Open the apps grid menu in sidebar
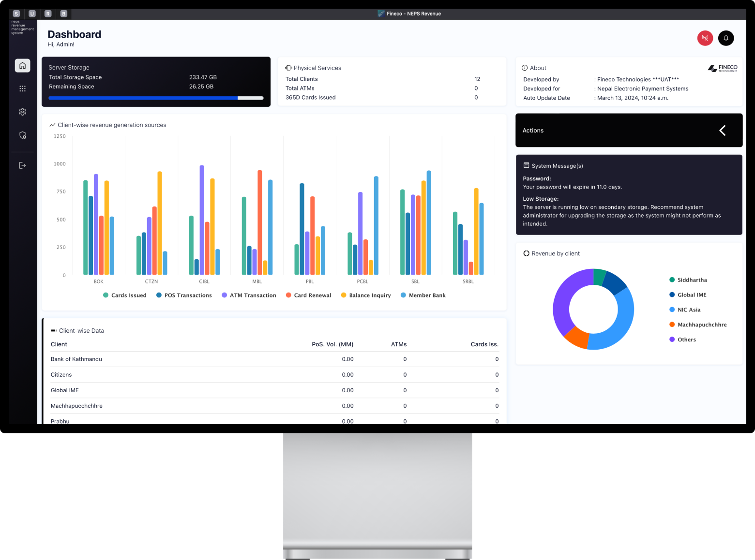The image size is (755, 560). point(22,88)
